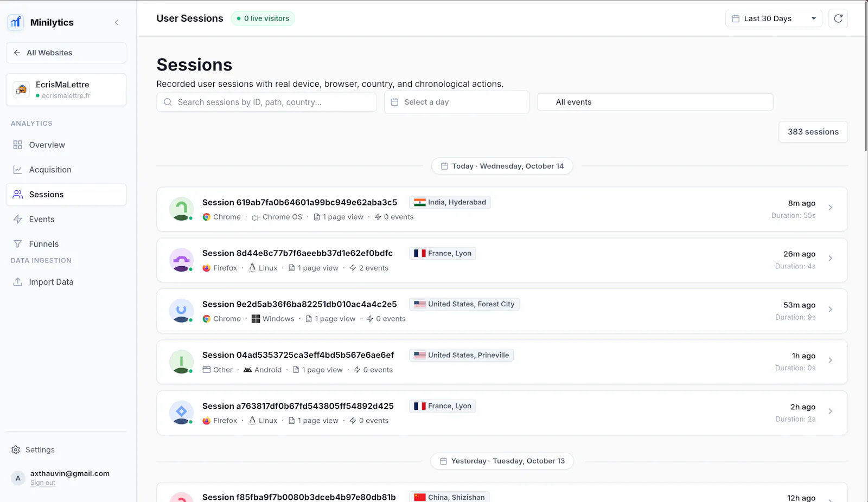Click the search magnifier icon
This screenshot has height=502, width=868.
[168, 102]
